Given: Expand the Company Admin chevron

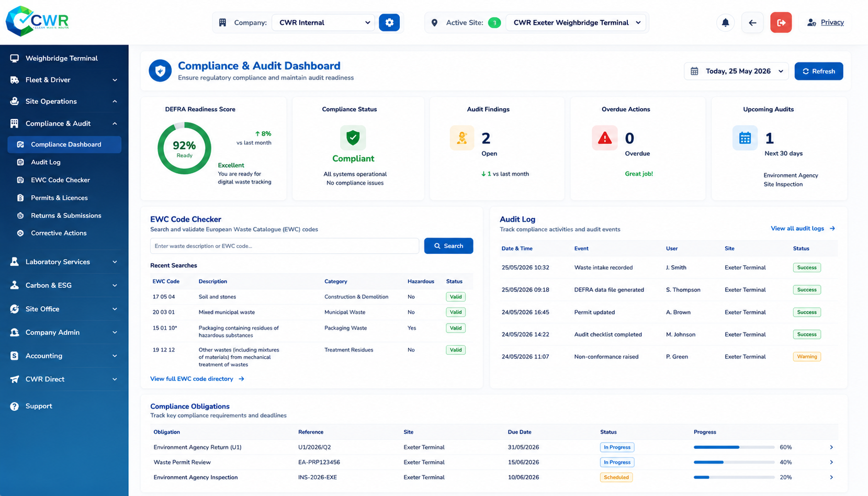Looking at the screenshot, I should [x=115, y=332].
